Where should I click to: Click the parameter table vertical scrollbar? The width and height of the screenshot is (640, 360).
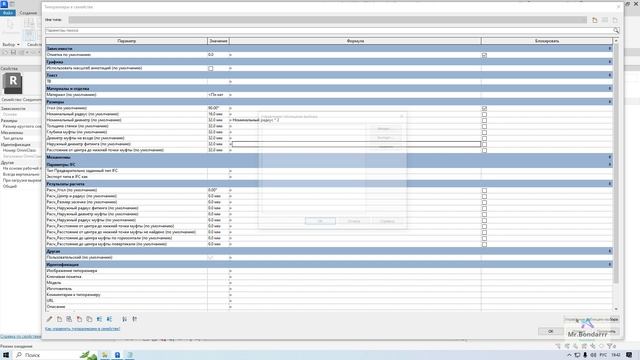coord(616,163)
